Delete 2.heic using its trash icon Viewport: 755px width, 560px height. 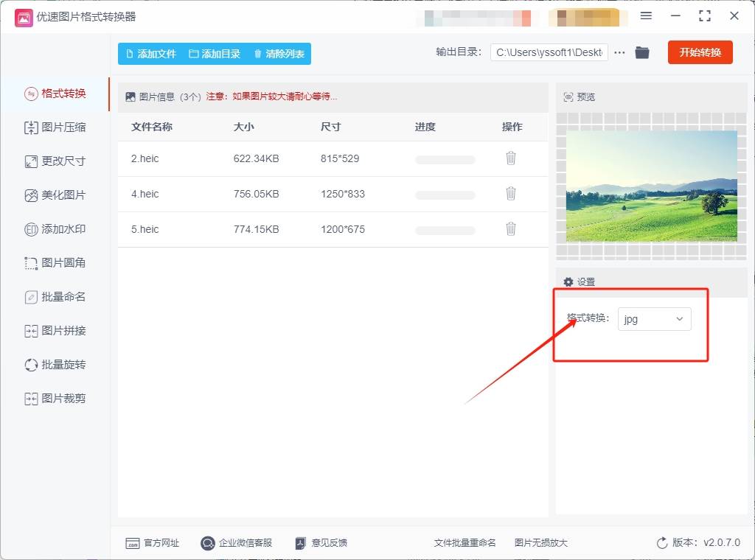pos(511,158)
